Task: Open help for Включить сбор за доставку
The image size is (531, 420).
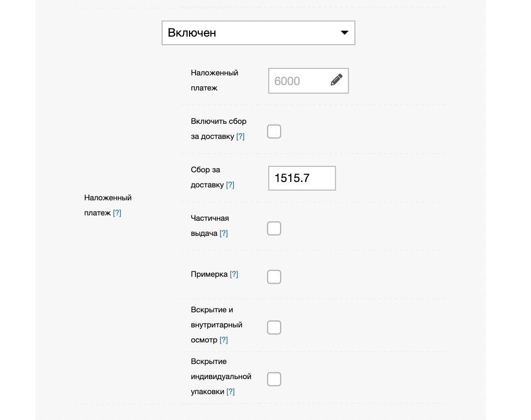Action: pyautogui.click(x=240, y=137)
